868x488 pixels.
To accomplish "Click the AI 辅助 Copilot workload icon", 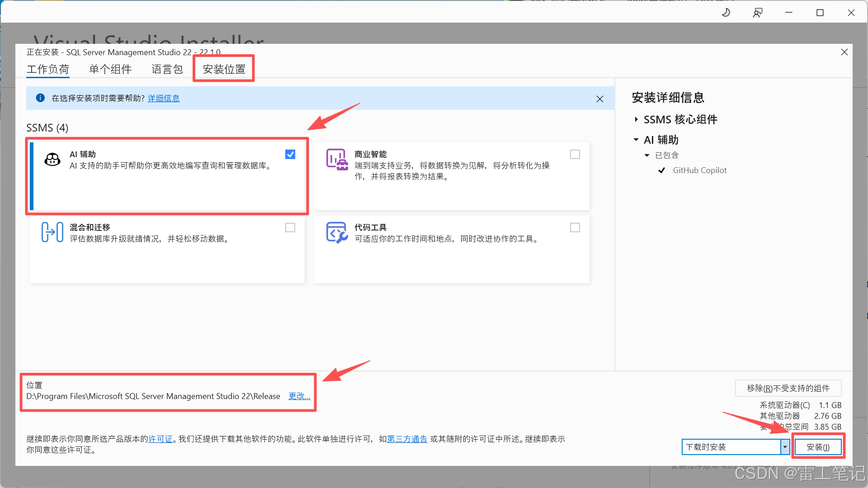I will 52,159.
